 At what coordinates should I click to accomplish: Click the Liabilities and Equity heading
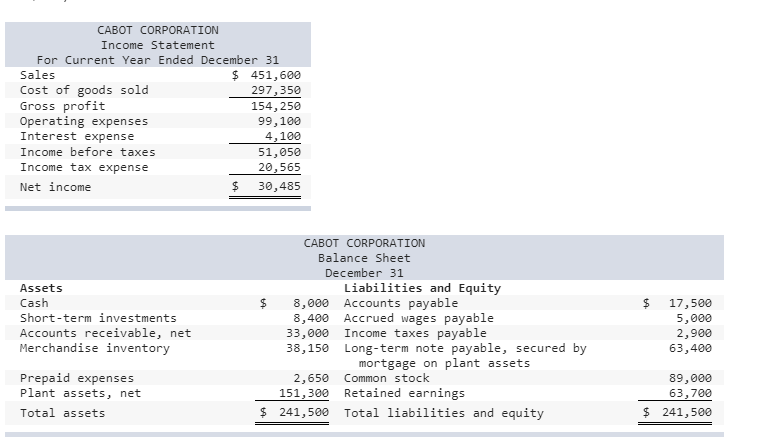(x=423, y=288)
